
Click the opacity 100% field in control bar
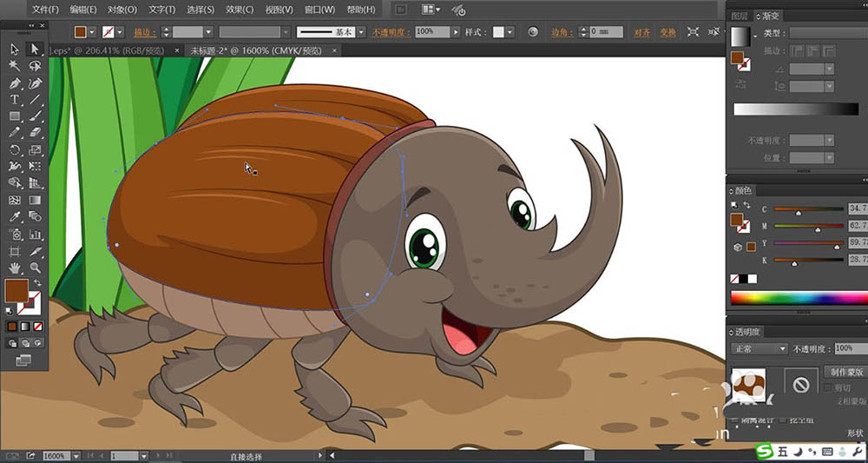point(431,32)
